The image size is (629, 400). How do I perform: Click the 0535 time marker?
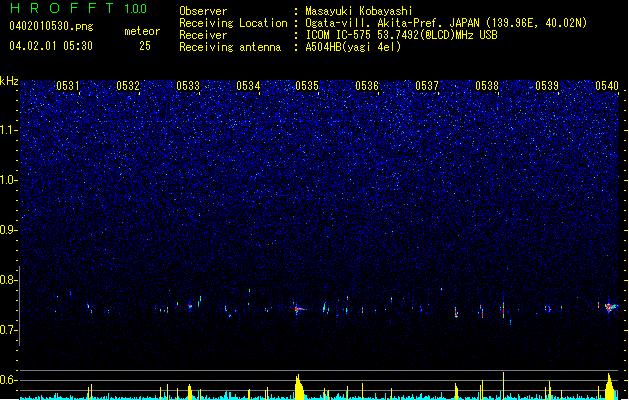[x=307, y=86]
